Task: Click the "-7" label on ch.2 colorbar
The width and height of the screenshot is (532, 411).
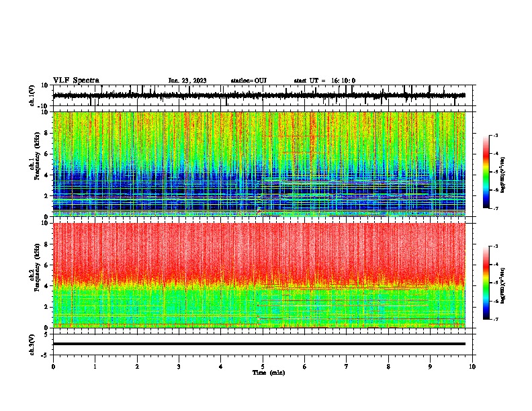Action: coord(496,319)
